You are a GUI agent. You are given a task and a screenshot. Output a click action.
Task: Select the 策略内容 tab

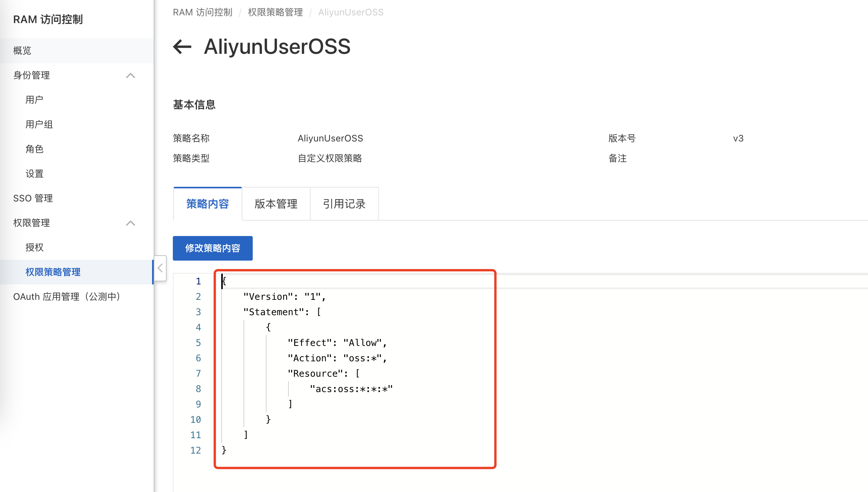tap(207, 204)
